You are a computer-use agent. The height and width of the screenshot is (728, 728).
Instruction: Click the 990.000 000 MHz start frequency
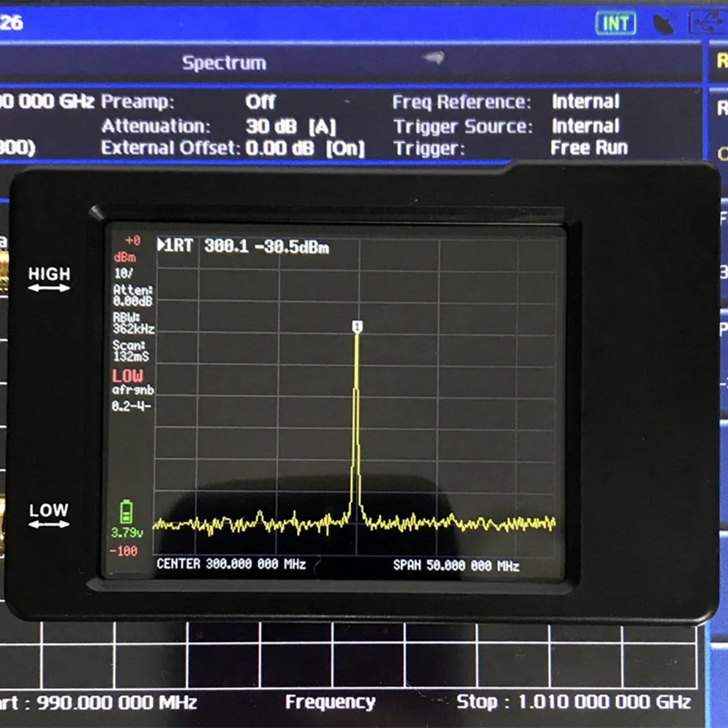click(x=117, y=703)
